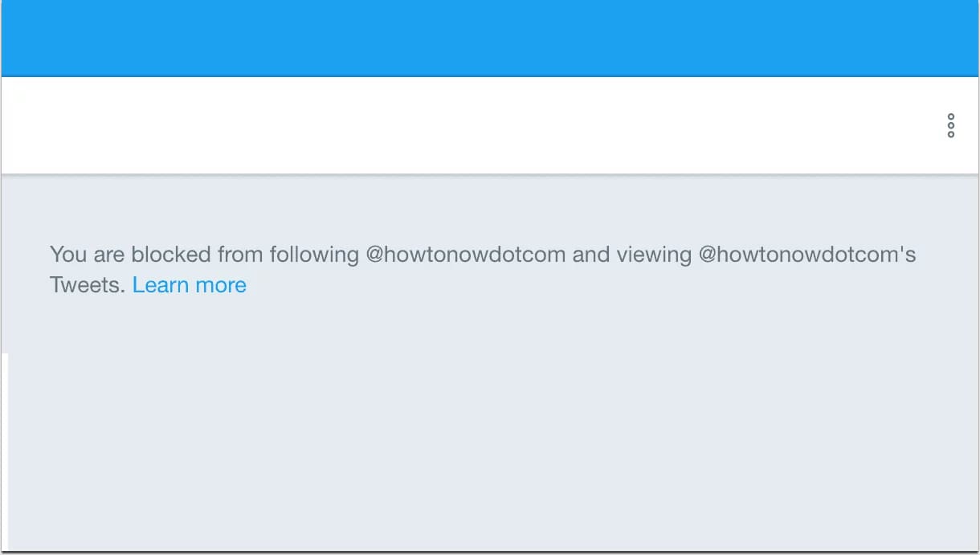980x555 pixels.
Task: Click the white profile navigation bar
Action: tap(490, 125)
